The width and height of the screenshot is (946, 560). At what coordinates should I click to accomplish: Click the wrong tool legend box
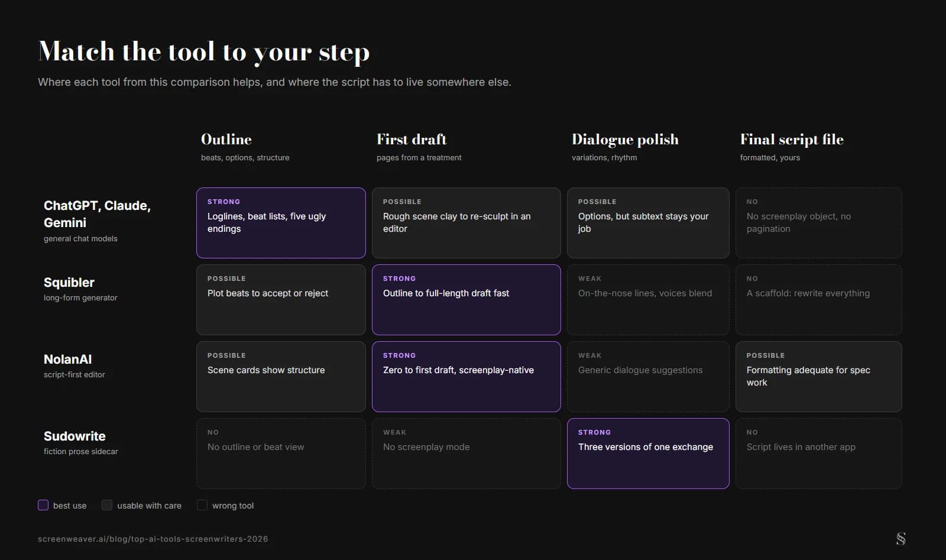pyautogui.click(x=202, y=505)
